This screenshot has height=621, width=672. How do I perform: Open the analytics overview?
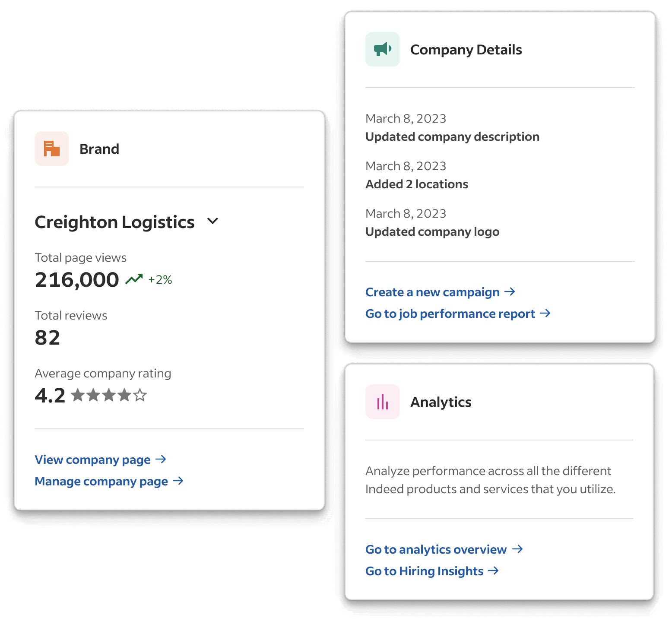pyautogui.click(x=436, y=549)
